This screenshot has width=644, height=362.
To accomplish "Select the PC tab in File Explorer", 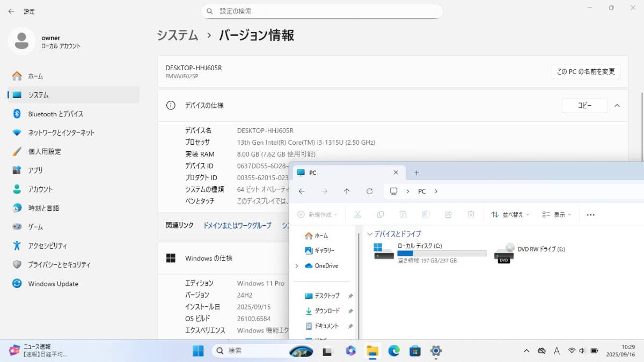I will 343,173.
